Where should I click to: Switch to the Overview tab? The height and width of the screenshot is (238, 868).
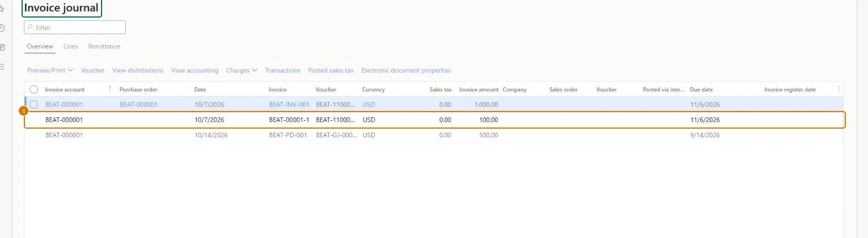pos(40,46)
